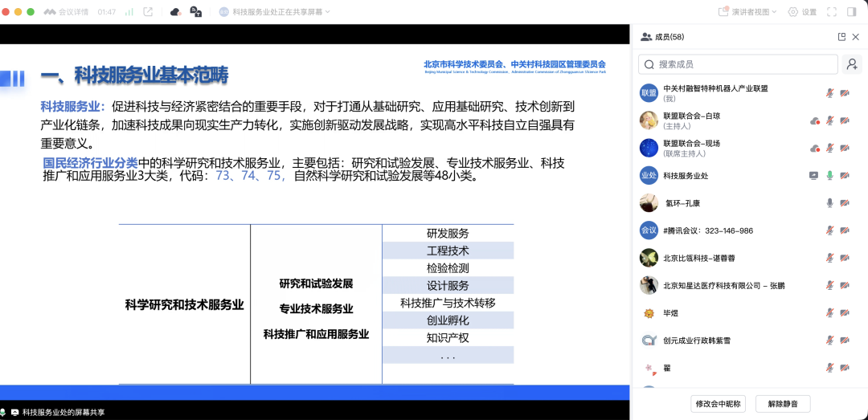The width and height of the screenshot is (868, 420).
Task: Select 科技服务业处 member name
Action: [686, 176]
